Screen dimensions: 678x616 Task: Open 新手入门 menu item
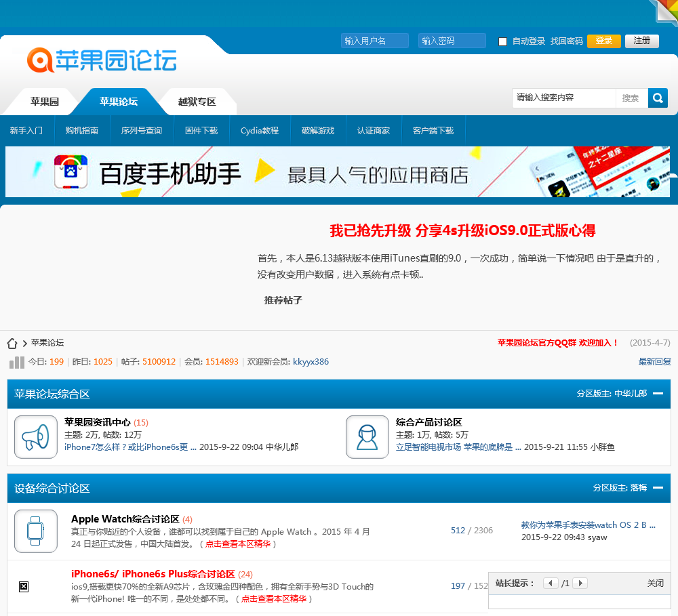[26, 131]
